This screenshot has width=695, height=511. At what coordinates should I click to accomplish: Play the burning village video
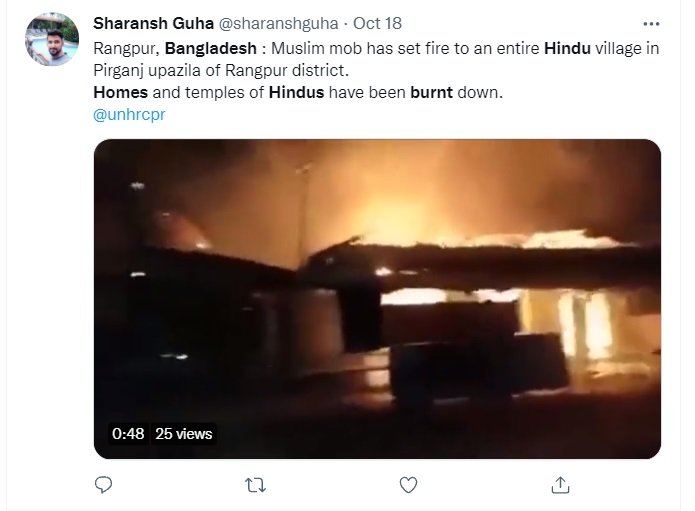(x=377, y=299)
